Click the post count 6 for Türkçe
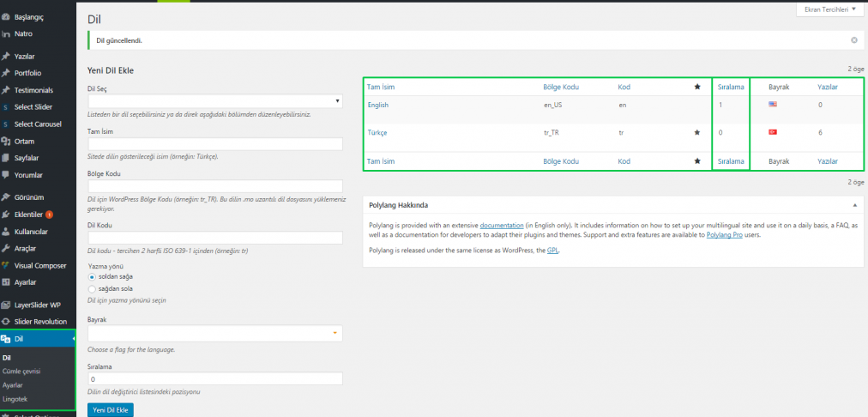 [x=820, y=132]
